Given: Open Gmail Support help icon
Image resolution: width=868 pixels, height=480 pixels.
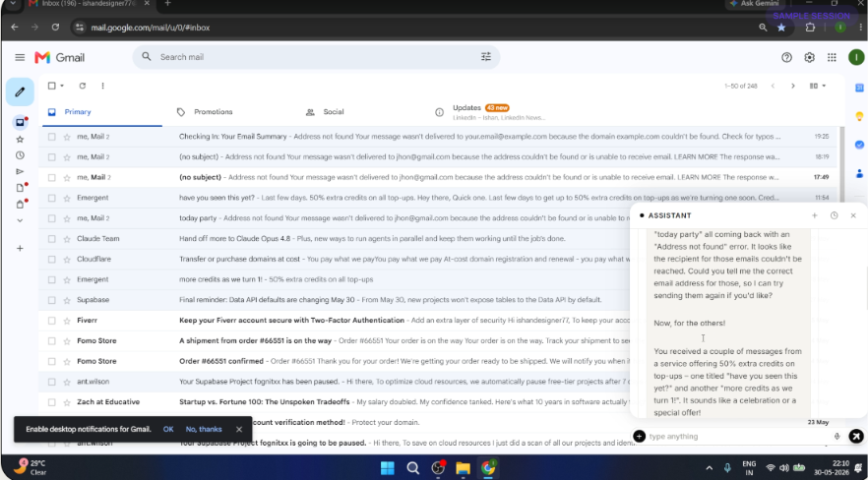Looking at the screenshot, I should click(x=786, y=57).
